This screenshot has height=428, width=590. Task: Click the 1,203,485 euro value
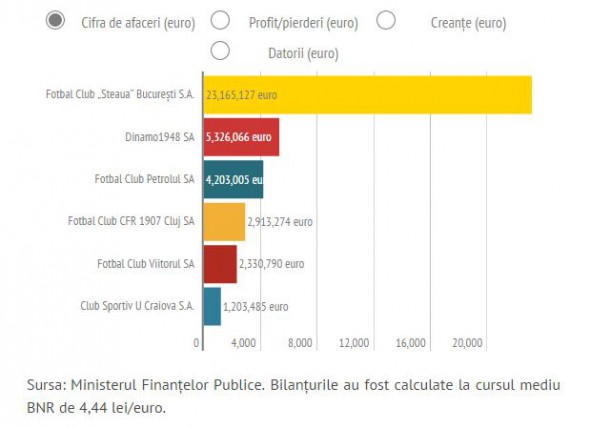pyautogui.click(x=256, y=307)
